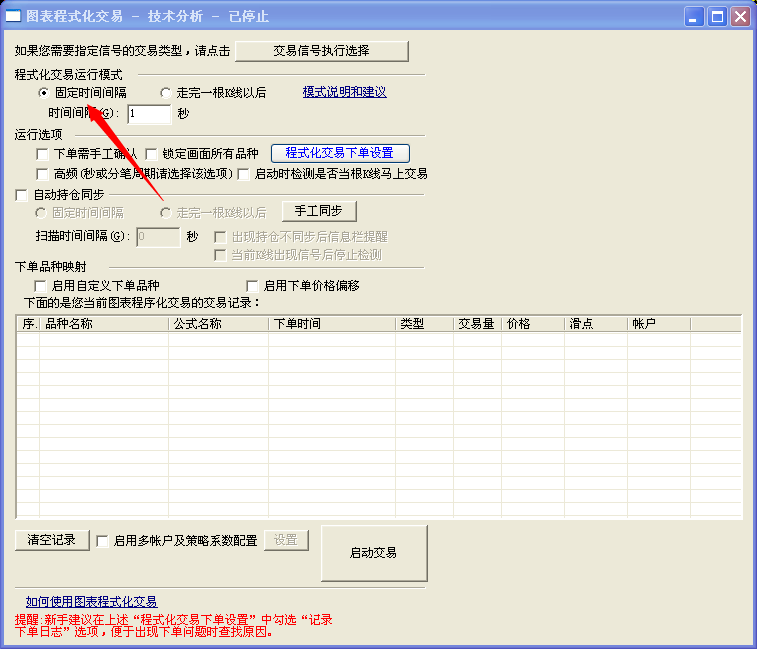
Task: Click the 下单时间 column header
Action: coord(332,324)
